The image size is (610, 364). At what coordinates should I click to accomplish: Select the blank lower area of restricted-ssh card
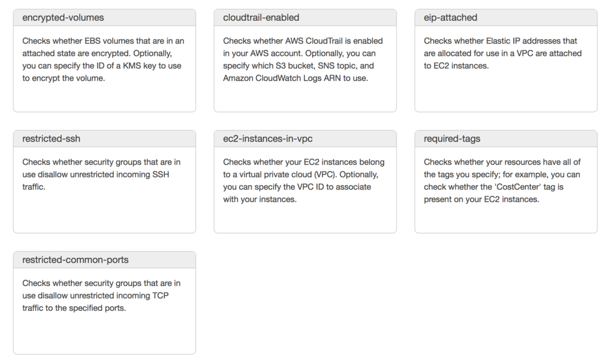tap(104, 212)
